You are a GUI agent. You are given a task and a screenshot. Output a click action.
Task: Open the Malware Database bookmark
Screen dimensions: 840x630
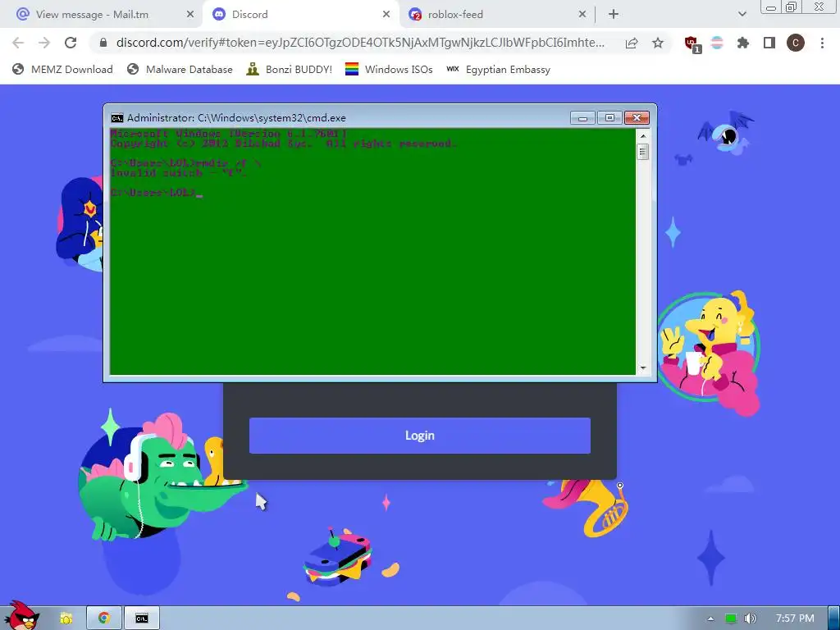(180, 70)
